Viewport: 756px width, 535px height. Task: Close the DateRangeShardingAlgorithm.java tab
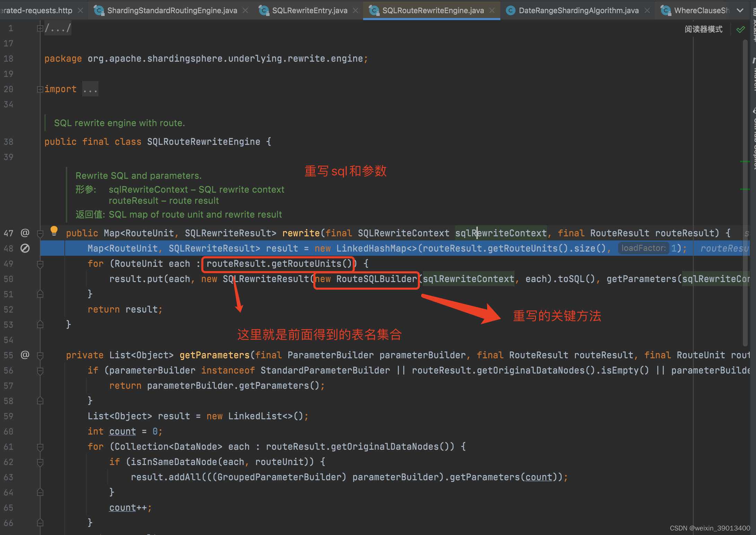point(647,10)
